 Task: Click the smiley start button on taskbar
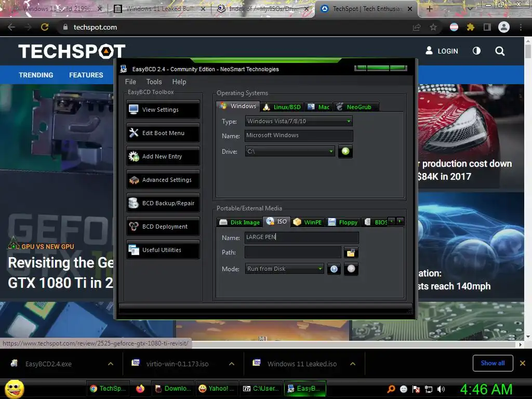(14, 389)
